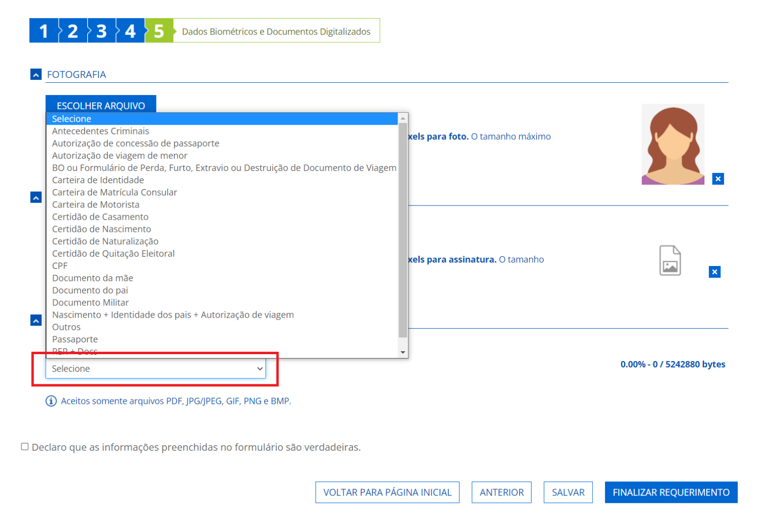Select Carteira de Matrícula Consular option
The image size is (766, 532).
(222, 192)
